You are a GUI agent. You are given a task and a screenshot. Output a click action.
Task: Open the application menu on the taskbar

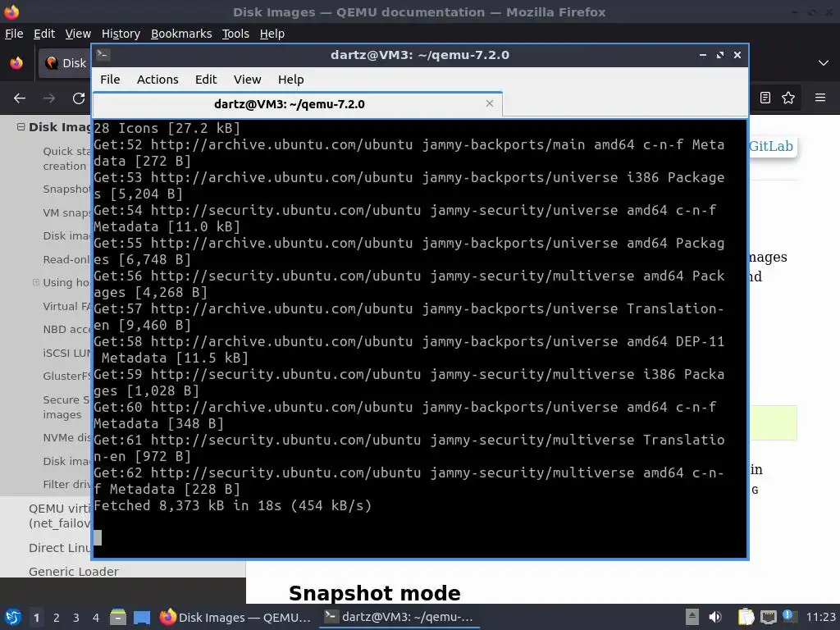click(13, 617)
